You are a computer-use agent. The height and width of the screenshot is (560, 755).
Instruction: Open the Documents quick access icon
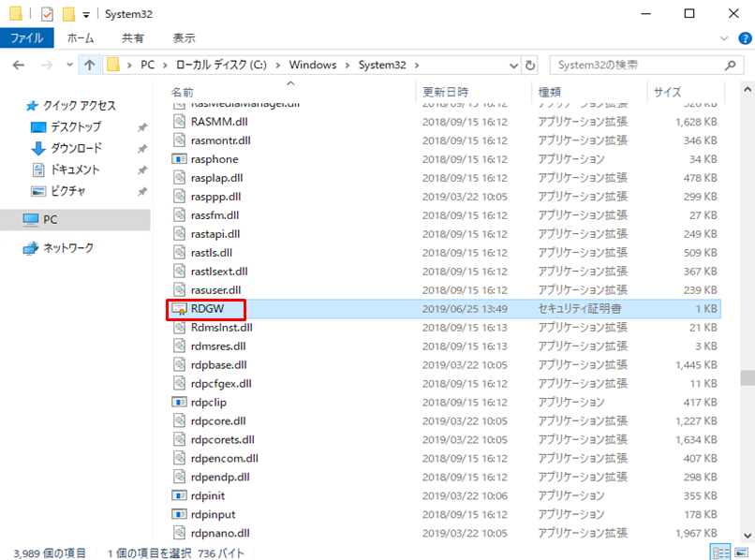tap(38, 169)
